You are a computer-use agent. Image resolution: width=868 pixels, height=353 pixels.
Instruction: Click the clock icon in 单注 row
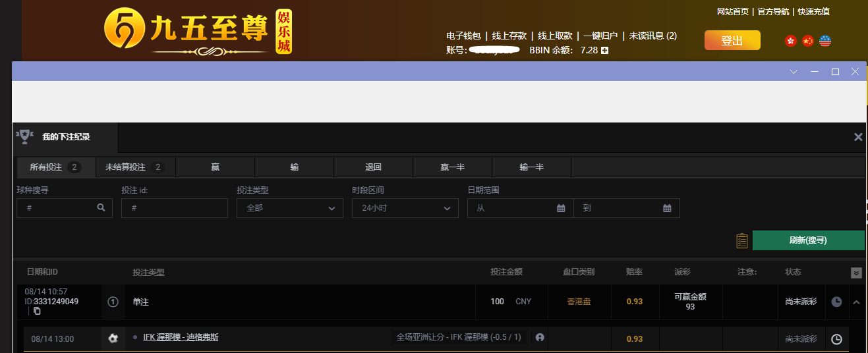pos(836,302)
